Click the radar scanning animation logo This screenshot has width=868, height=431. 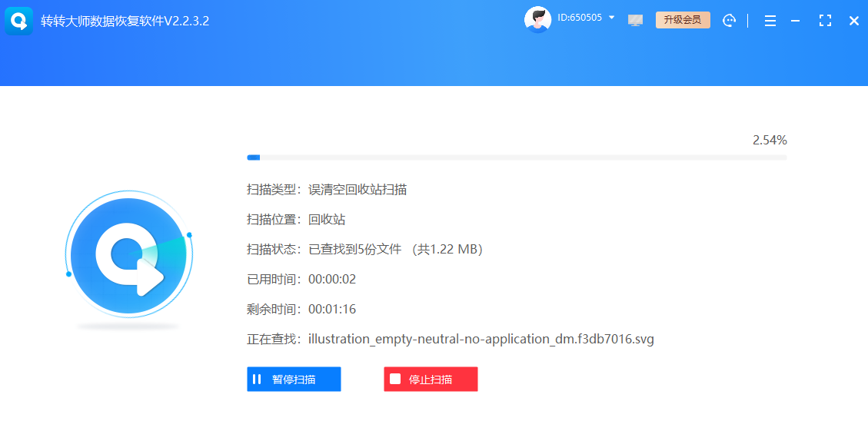point(128,254)
